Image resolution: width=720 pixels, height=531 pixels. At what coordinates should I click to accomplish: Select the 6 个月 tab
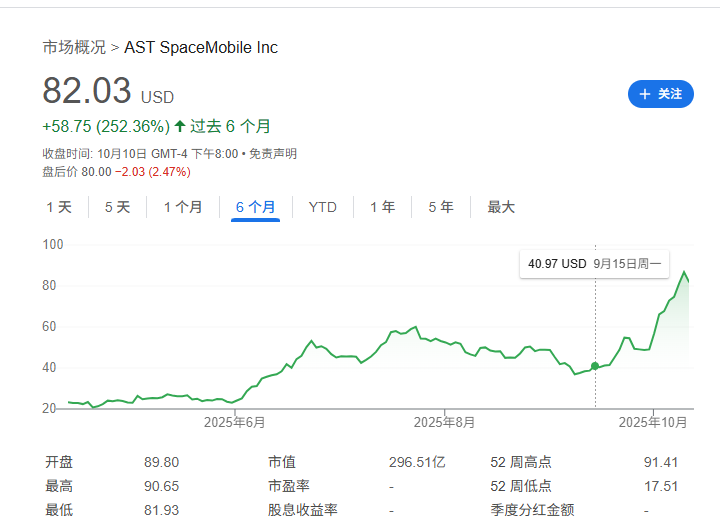(255, 207)
